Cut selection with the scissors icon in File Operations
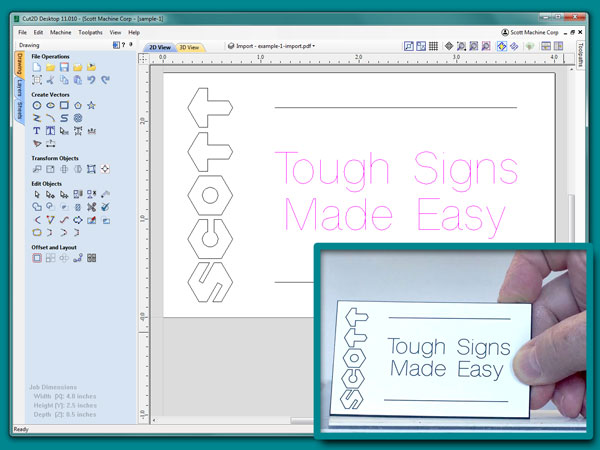Screen dimensions: 600x450 click(51, 80)
